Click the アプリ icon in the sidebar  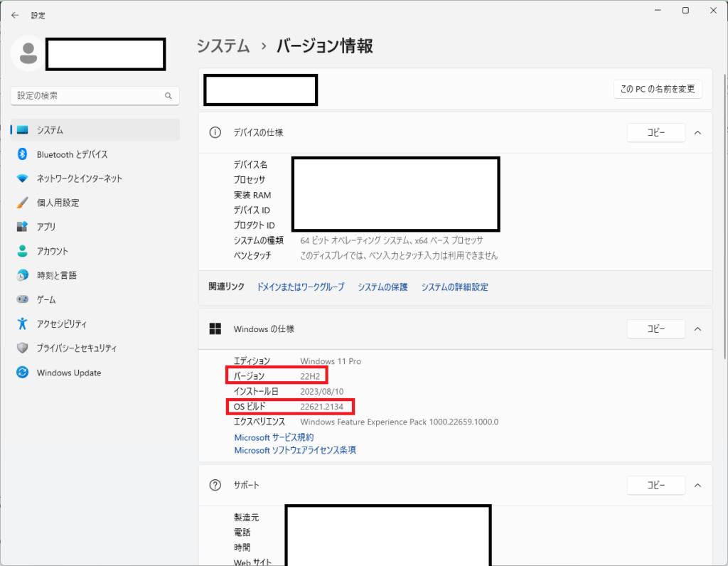point(22,227)
